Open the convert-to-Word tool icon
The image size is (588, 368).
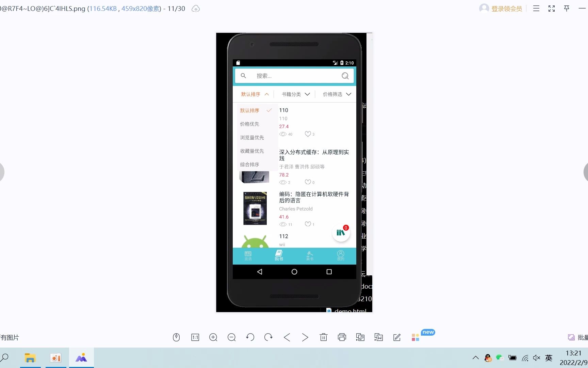[378, 337]
